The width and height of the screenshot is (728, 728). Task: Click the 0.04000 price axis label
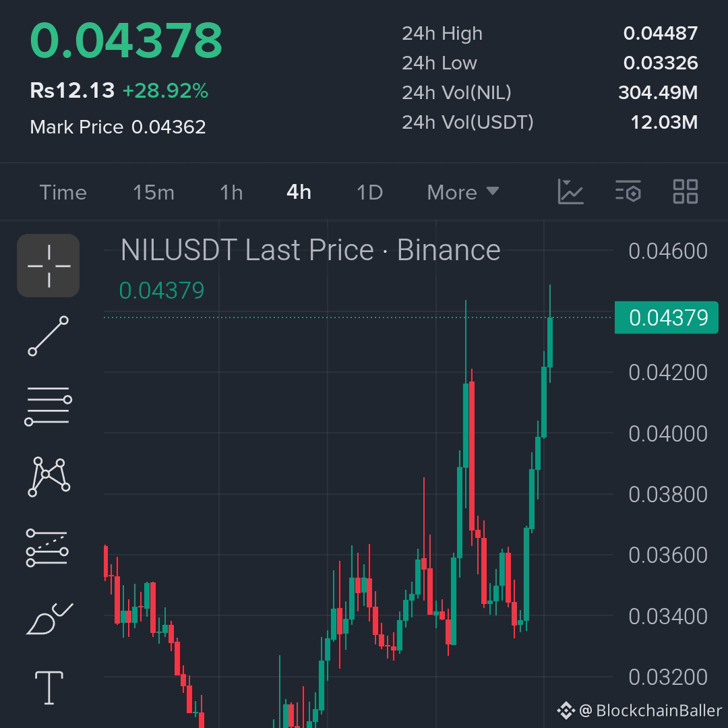(667, 433)
